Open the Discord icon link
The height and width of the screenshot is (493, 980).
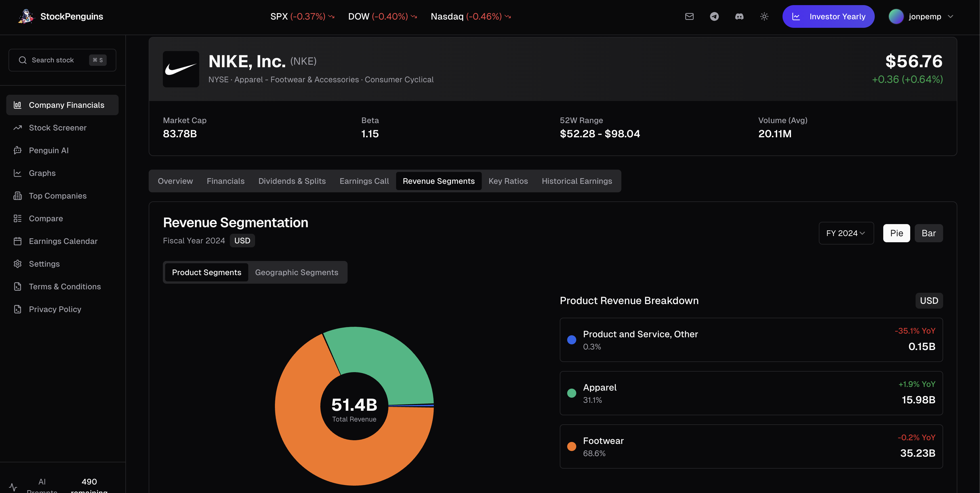click(x=739, y=16)
